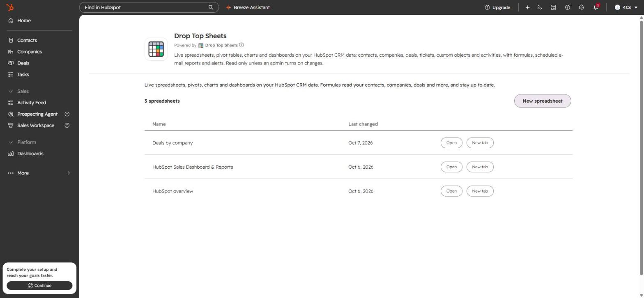644x298 pixels.
Task: Click Continue in the setup card
Action: pos(39,286)
